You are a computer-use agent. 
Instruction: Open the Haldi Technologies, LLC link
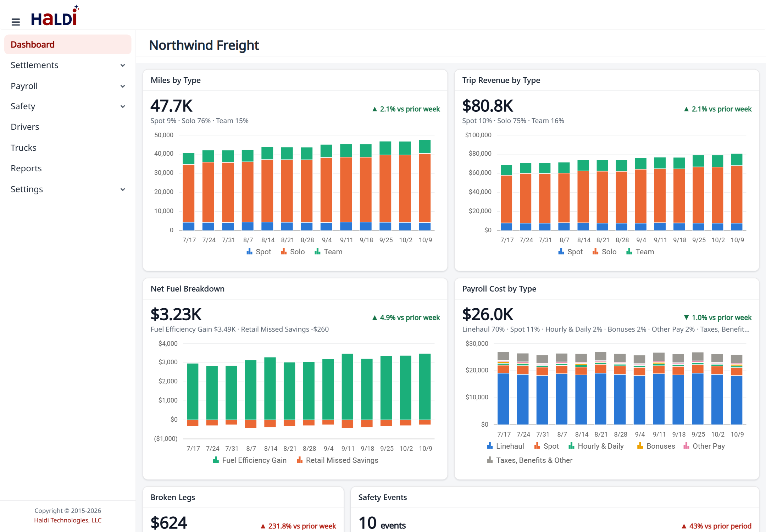pyautogui.click(x=68, y=520)
